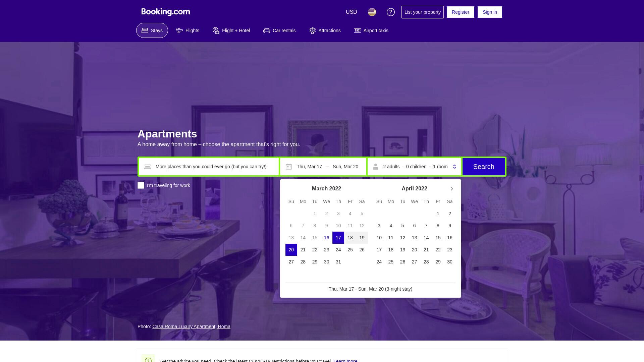
Task: Click the 'April 2022' month heading
Action: pos(414,188)
